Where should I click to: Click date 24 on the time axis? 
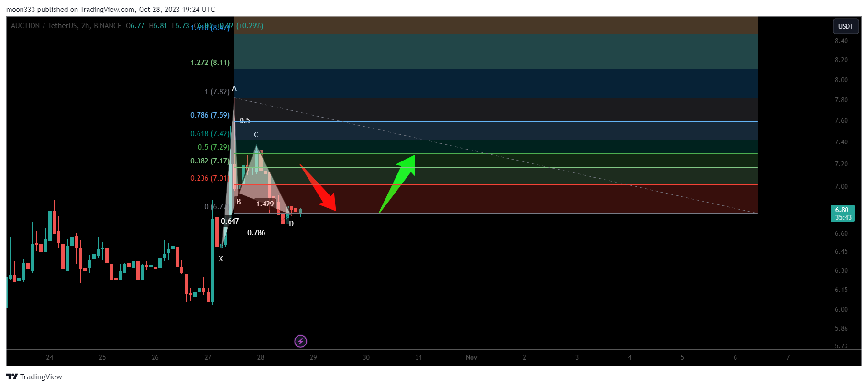(50, 357)
